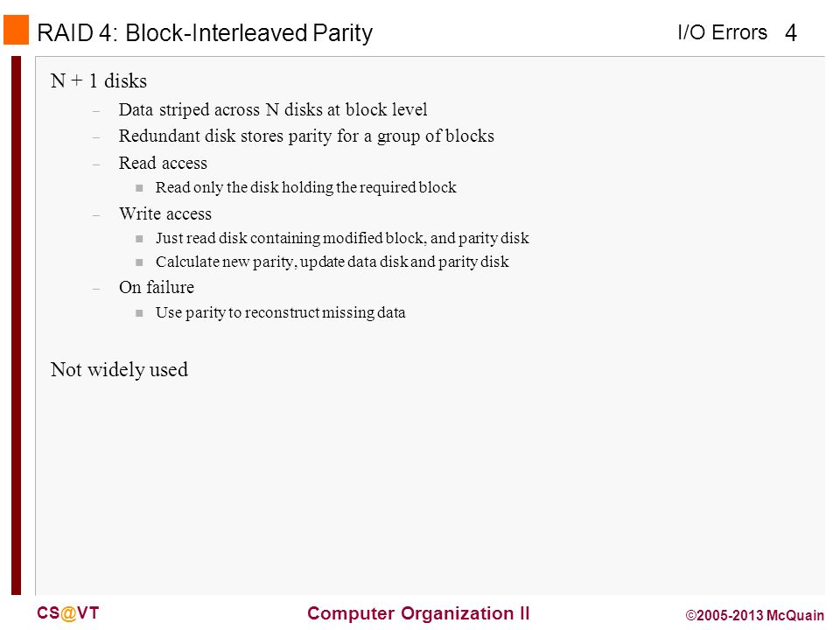Click the ©2005-2013 McQuain copyright text
The width and height of the screenshot is (840, 630).
[x=755, y=615]
